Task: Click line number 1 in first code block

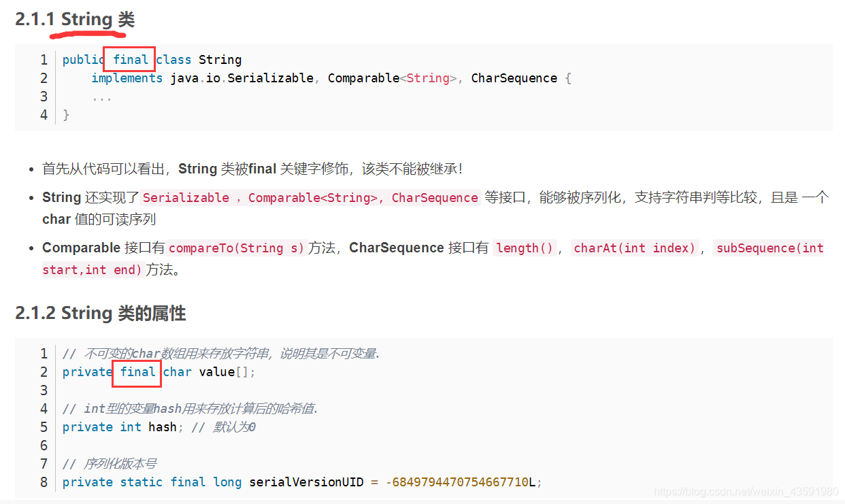Action: [x=44, y=60]
